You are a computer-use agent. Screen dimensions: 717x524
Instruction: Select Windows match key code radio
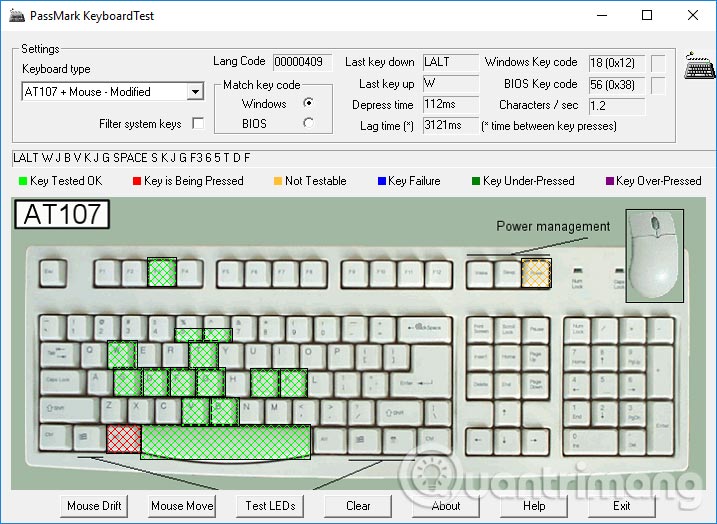point(309,103)
